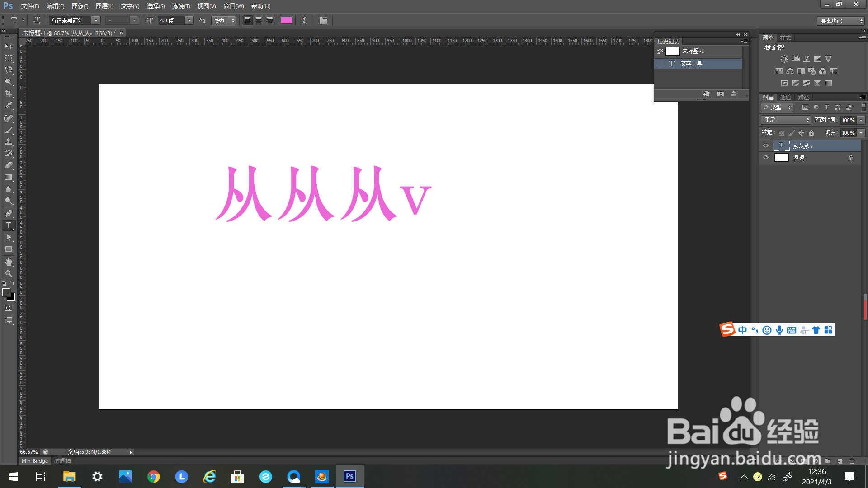Open the 滤镜(T) menu
Viewport: 868px width, 488px height.
[x=181, y=6]
